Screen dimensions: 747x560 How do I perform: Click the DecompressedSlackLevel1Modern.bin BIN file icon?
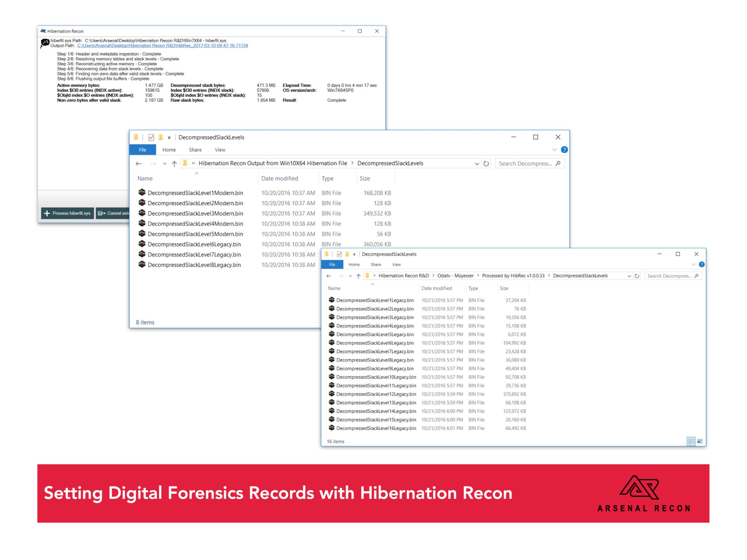[142, 193]
